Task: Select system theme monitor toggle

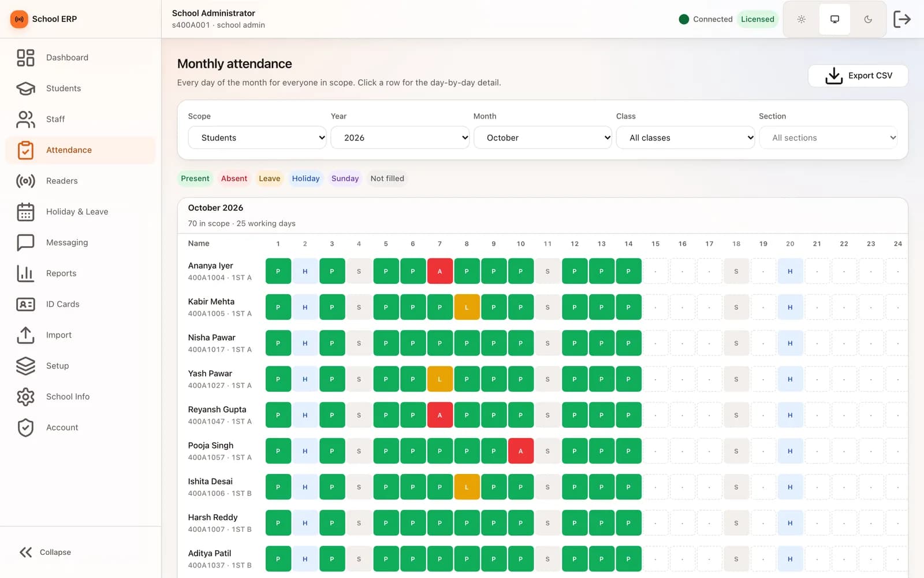Action: click(834, 19)
